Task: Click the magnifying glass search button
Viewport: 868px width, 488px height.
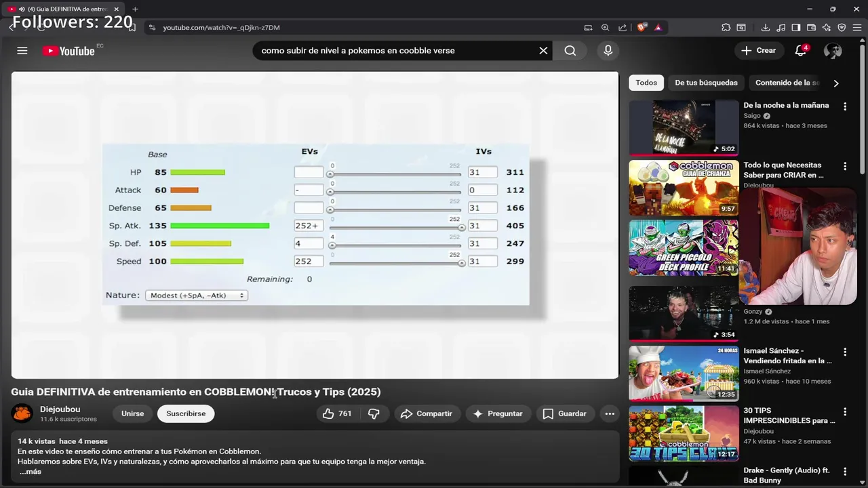Action: click(570, 51)
